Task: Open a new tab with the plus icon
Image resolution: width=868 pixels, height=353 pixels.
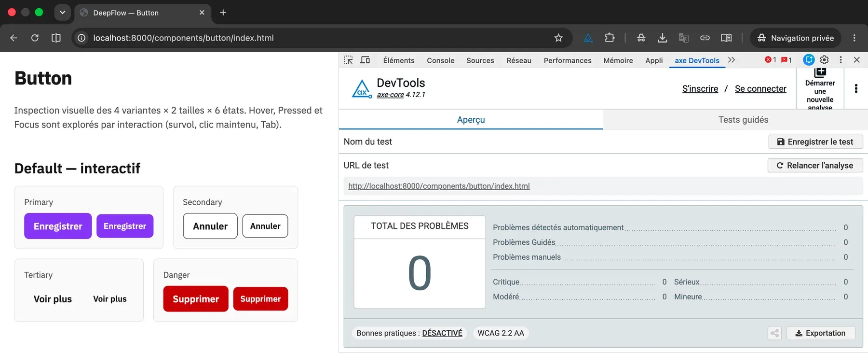Action: [x=223, y=13]
